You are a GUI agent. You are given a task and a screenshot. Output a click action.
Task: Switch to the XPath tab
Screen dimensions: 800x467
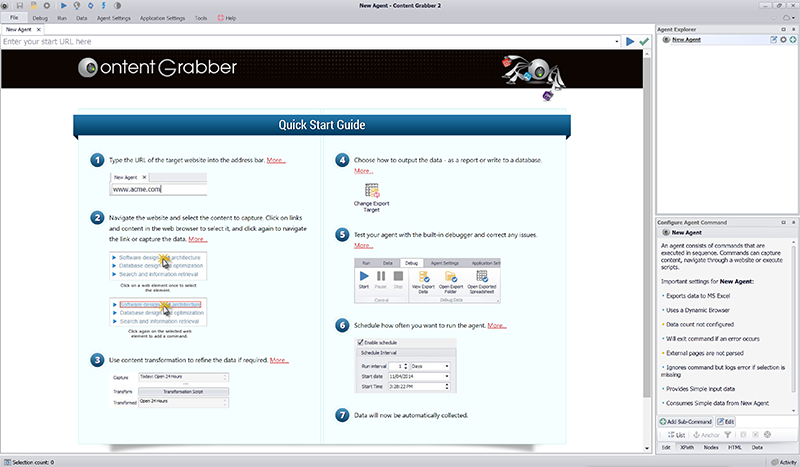[x=687, y=447]
